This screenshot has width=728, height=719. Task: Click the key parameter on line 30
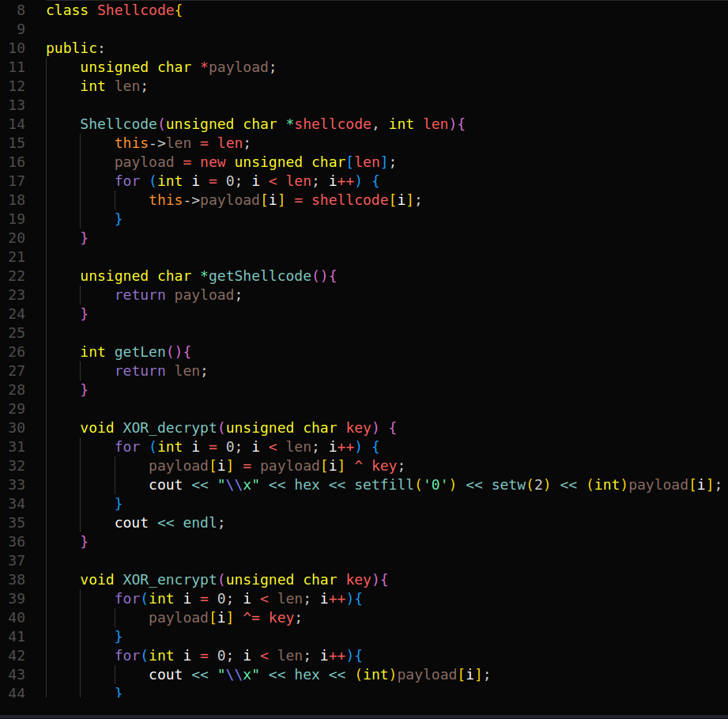(x=360, y=427)
